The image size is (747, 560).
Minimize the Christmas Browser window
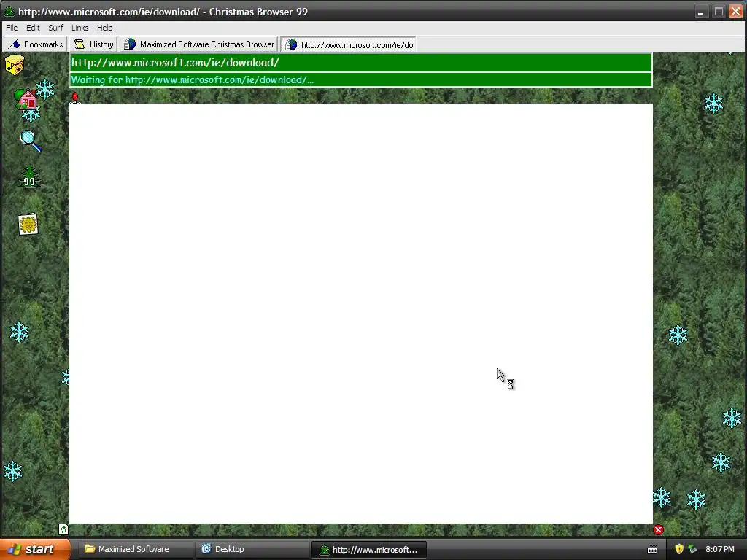tap(700, 12)
